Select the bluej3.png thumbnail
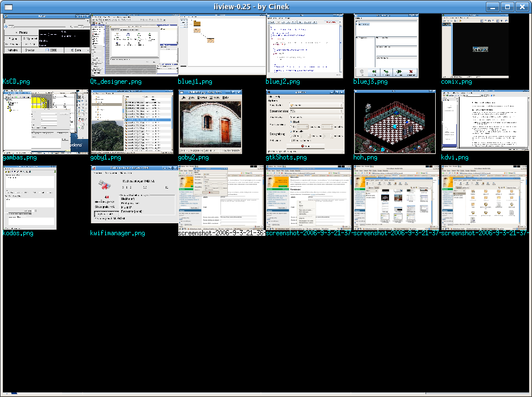Image resolution: width=532 pixels, height=397 pixels. (387, 46)
